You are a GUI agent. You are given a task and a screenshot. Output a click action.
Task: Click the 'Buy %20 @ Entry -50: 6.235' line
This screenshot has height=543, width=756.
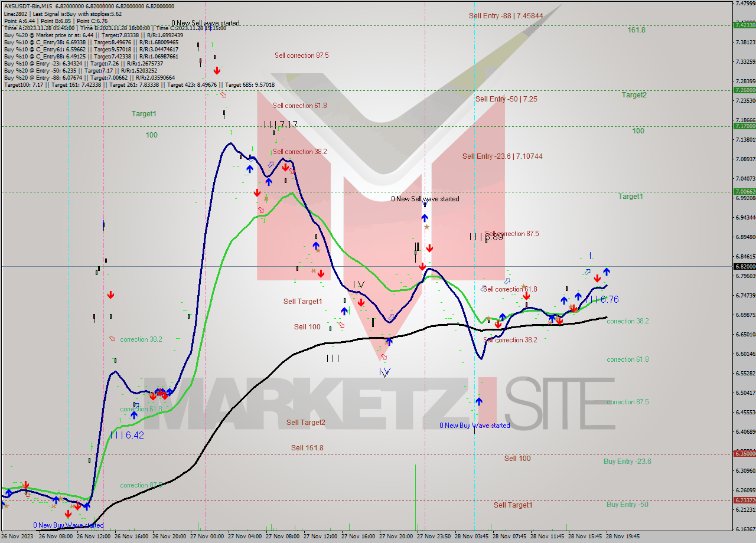point(79,70)
